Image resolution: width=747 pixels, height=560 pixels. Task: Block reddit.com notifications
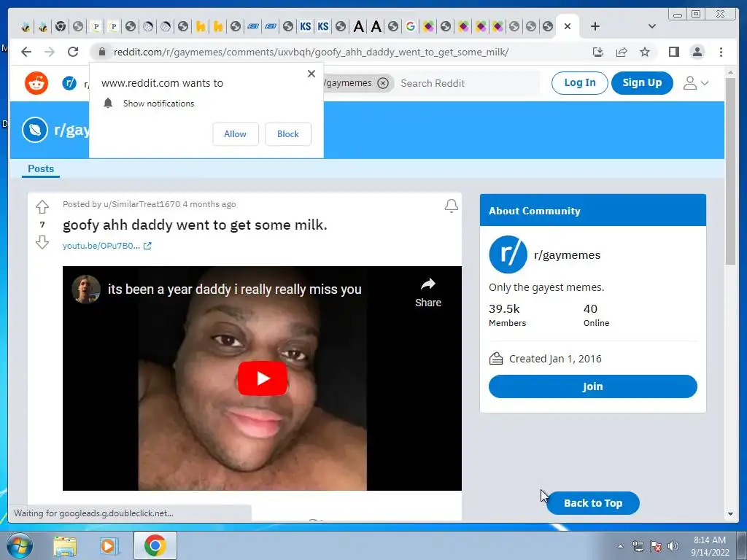pos(288,134)
